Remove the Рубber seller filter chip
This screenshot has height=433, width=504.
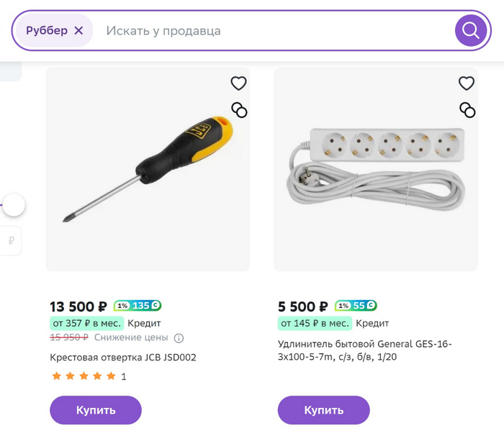click(79, 31)
